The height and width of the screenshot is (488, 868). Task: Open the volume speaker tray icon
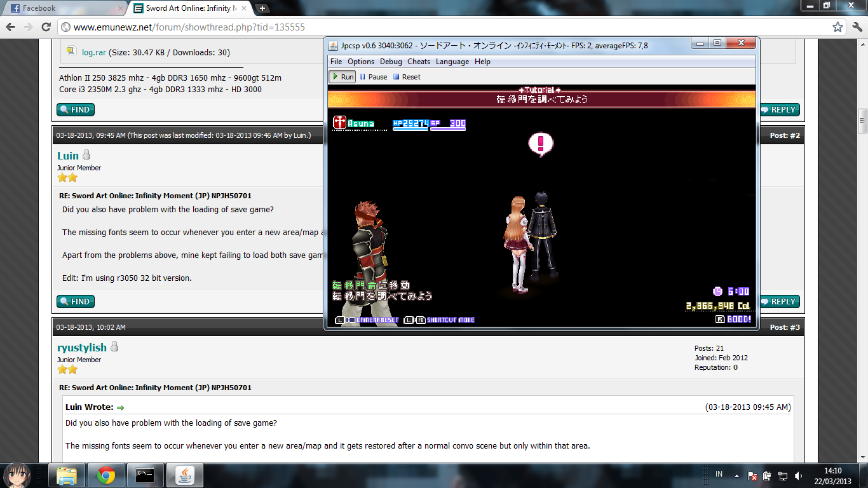[799, 475]
